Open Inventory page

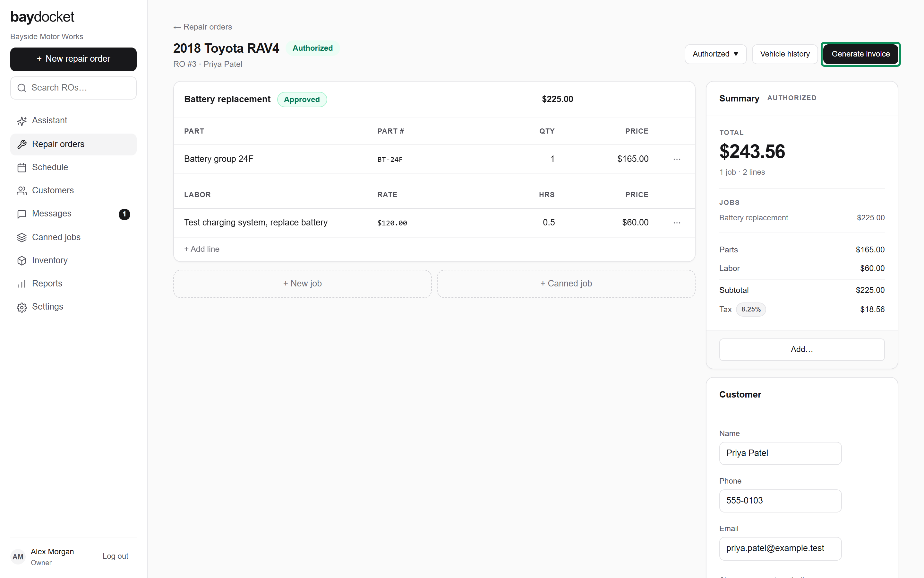coord(73,260)
